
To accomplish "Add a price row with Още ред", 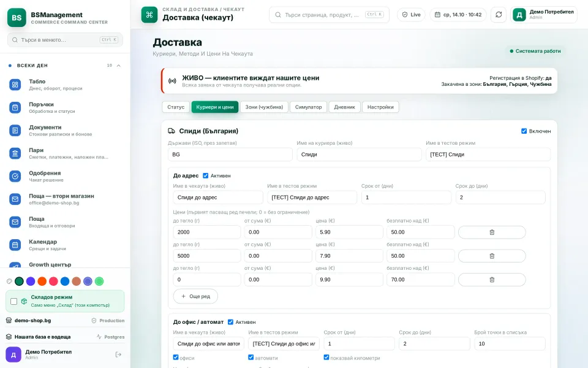I will point(195,296).
